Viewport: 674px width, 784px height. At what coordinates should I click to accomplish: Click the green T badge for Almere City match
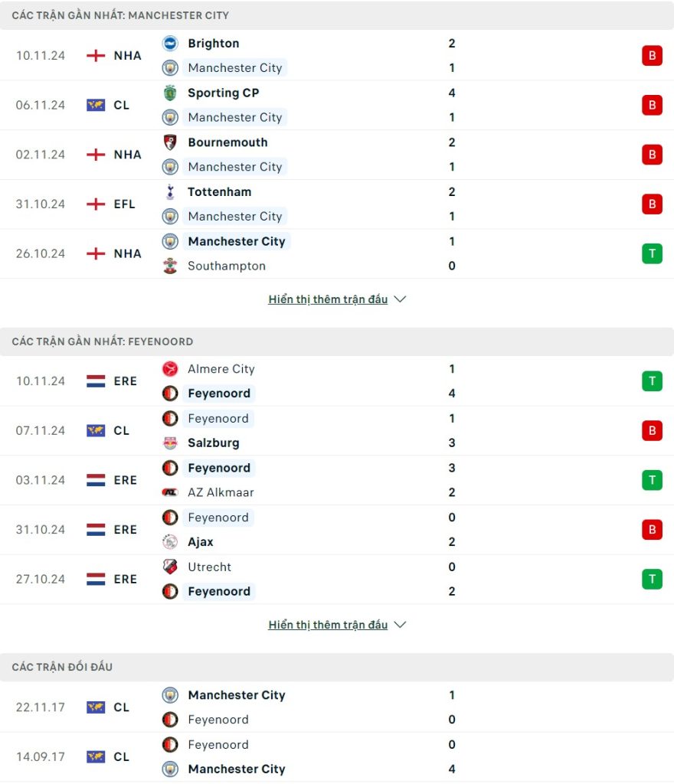[x=652, y=381]
